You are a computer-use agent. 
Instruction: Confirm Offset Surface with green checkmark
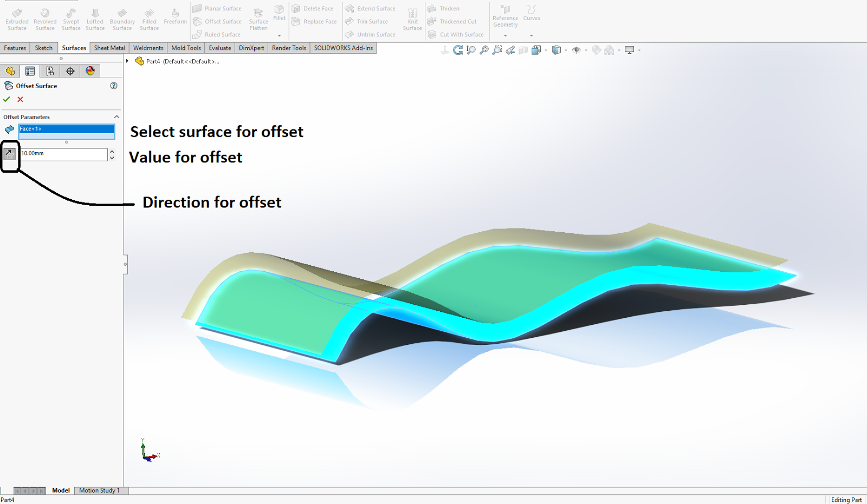click(x=7, y=99)
